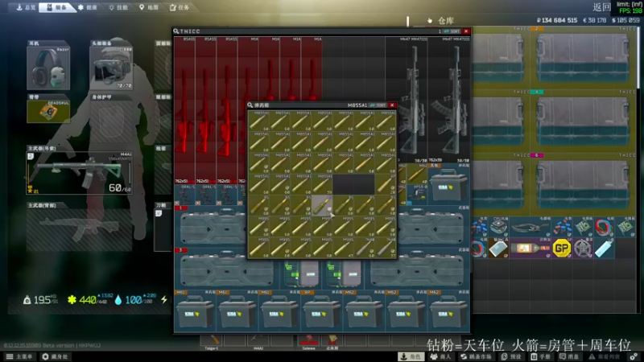Open the 其他 ammo case
Image resolution: width=644 pixels, height=362 pixels.
(x=448, y=184)
